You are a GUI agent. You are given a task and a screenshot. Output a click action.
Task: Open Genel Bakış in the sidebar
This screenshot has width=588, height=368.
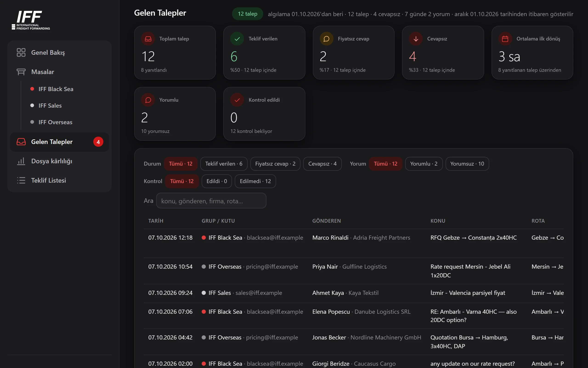pyautogui.click(x=59, y=52)
